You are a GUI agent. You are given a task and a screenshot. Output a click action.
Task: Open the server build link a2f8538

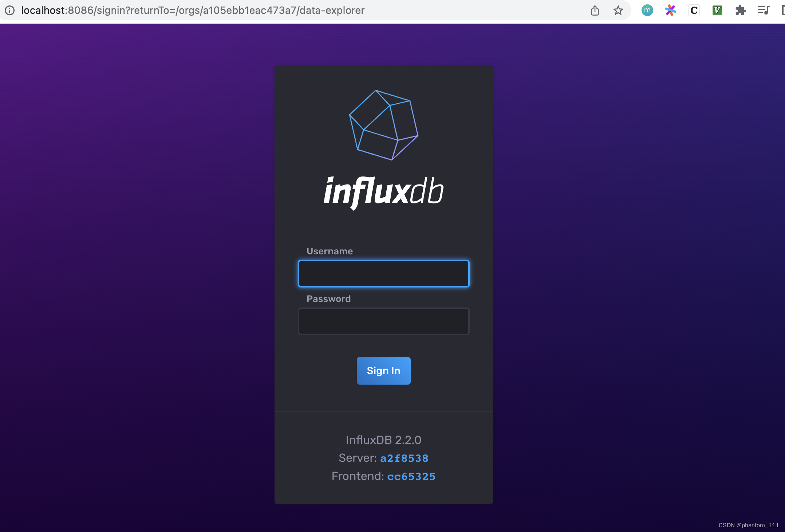(404, 458)
